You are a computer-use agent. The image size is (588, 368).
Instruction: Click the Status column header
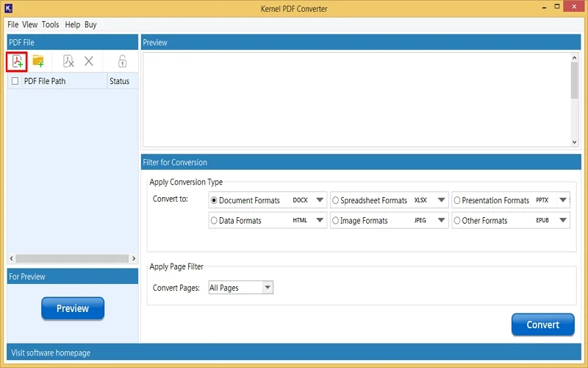(122, 81)
